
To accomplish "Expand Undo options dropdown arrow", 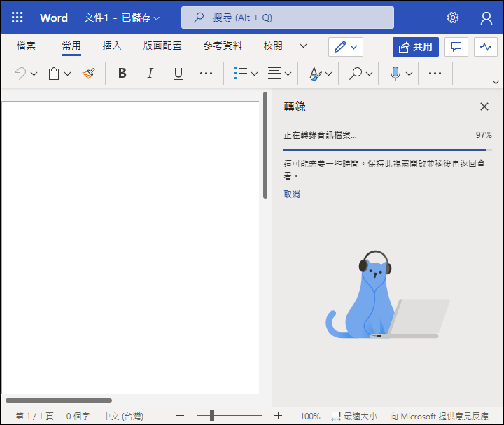I will click(x=34, y=74).
